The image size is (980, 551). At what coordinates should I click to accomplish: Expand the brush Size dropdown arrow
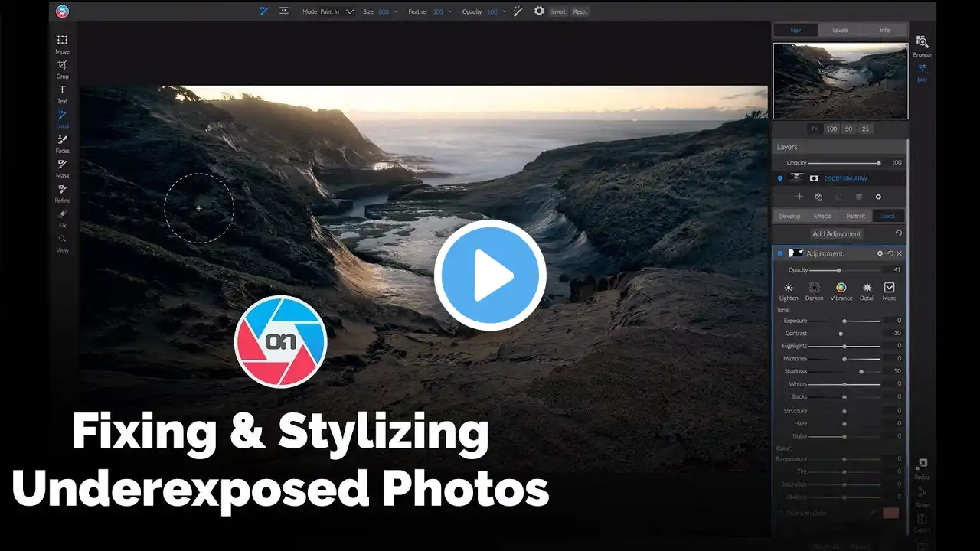[x=395, y=11]
